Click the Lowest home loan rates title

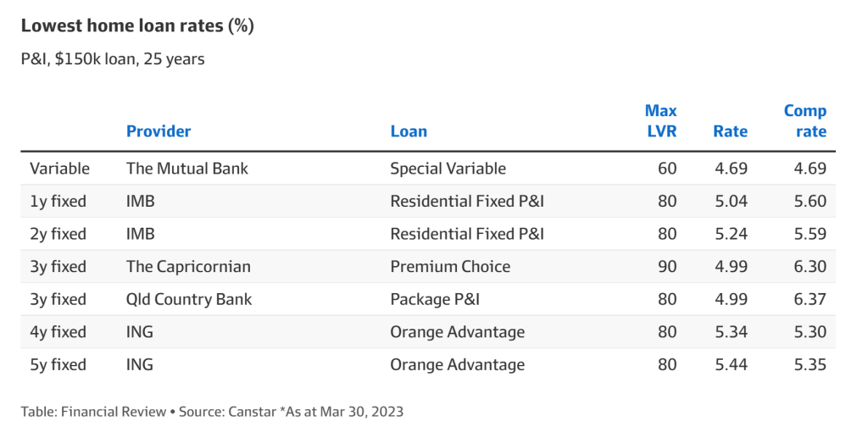pyautogui.click(x=137, y=26)
